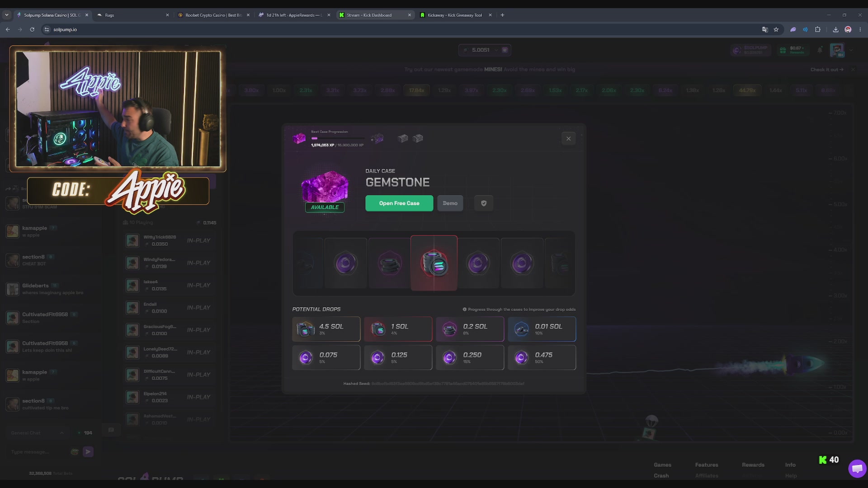The height and width of the screenshot is (488, 868).
Task: Open the browser downloads icon
Action: coord(835,29)
